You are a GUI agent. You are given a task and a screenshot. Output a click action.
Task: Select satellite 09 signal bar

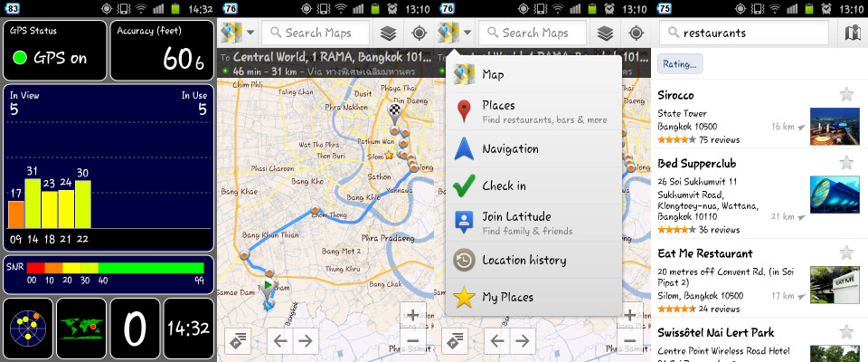[16, 214]
